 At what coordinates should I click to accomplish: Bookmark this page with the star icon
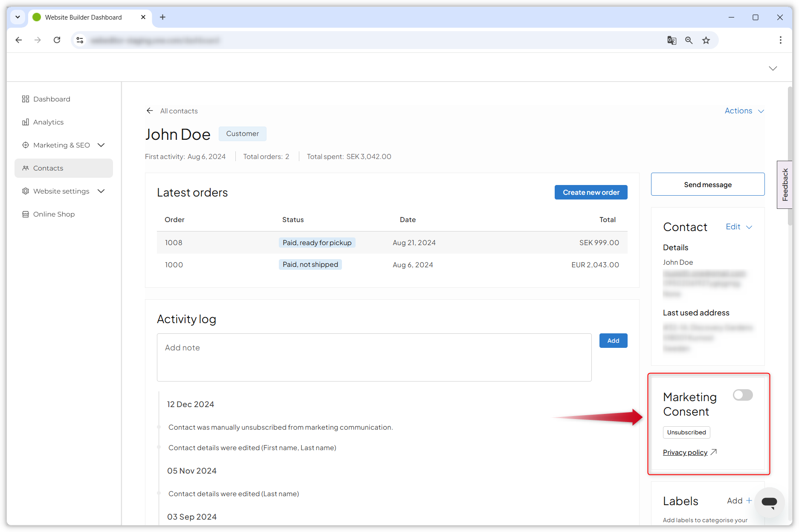(x=706, y=40)
